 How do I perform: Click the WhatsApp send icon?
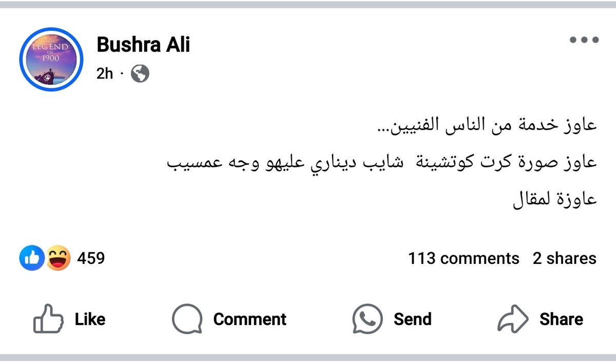click(x=367, y=319)
